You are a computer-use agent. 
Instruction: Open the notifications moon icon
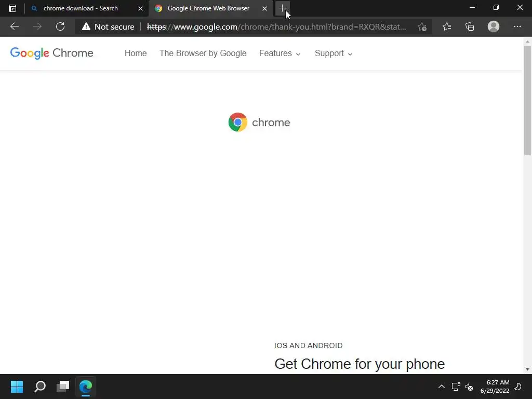[518, 387]
